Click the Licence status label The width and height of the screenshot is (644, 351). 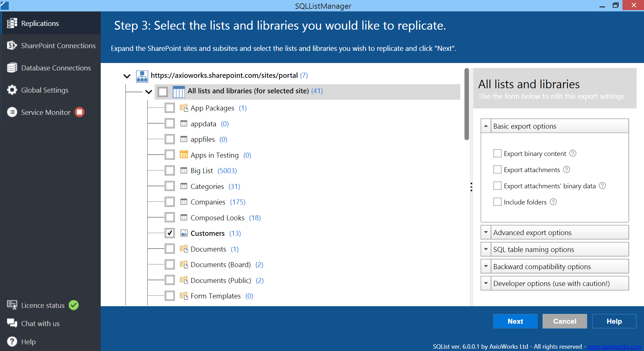pyautogui.click(x=43, y=305)
